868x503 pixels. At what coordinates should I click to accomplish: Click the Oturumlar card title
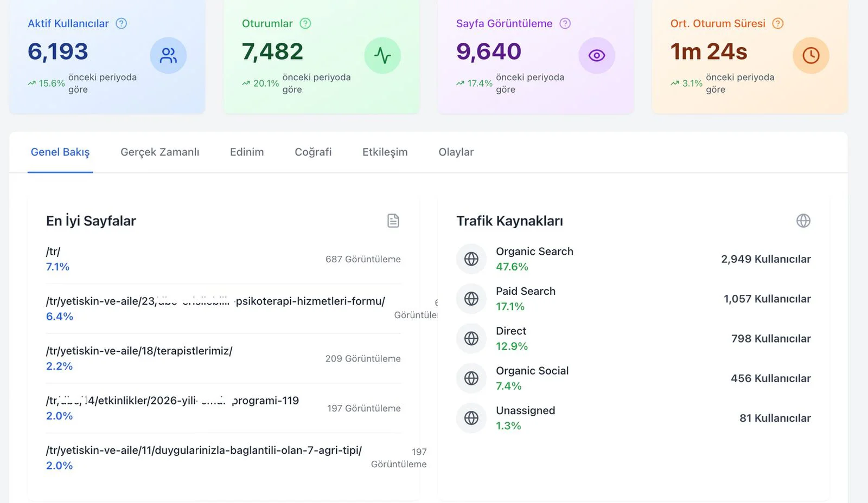pos(267,23)
